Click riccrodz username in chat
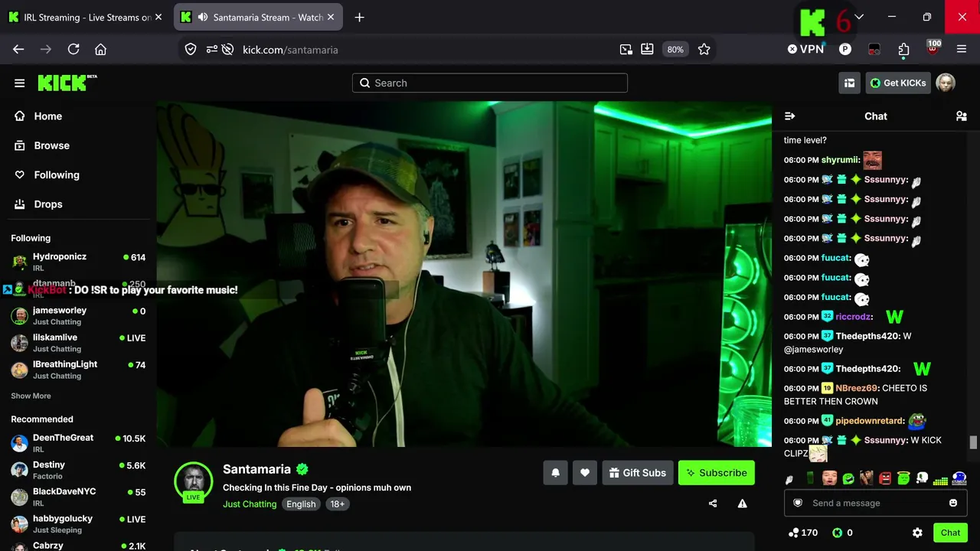 coord(853,317)
